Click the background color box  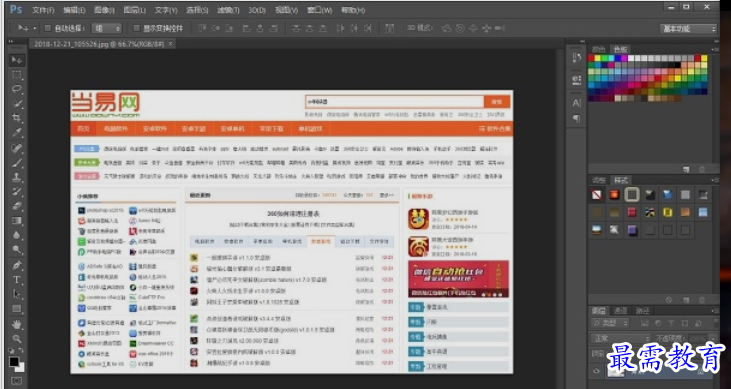tap(20, 368)
